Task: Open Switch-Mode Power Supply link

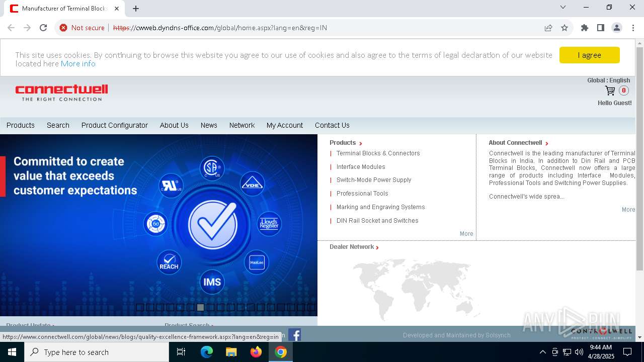Action: [374, 180]
